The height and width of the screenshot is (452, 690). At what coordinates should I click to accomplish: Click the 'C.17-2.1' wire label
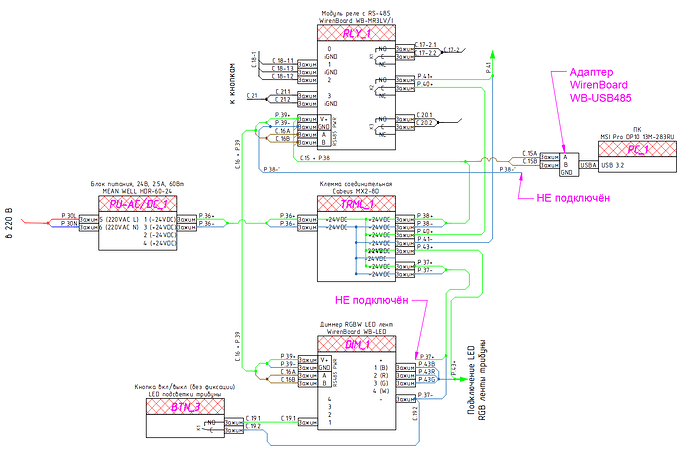(x=426, y=45)
